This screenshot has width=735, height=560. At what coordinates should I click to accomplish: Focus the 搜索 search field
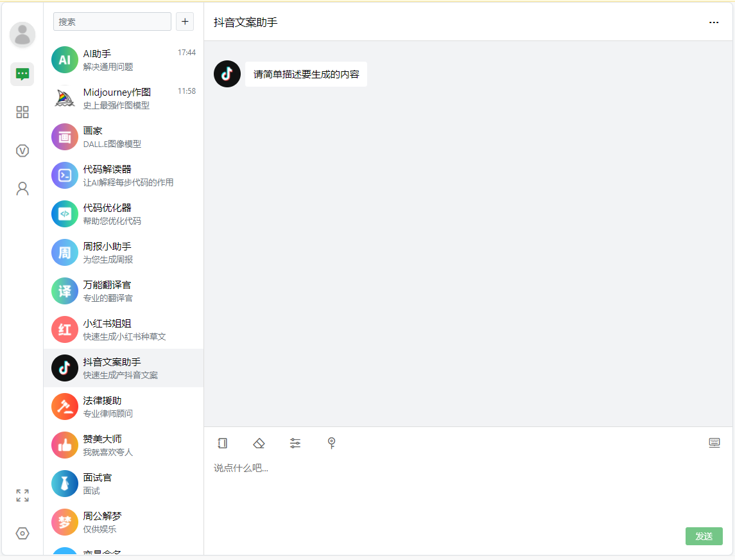(112, 22)
